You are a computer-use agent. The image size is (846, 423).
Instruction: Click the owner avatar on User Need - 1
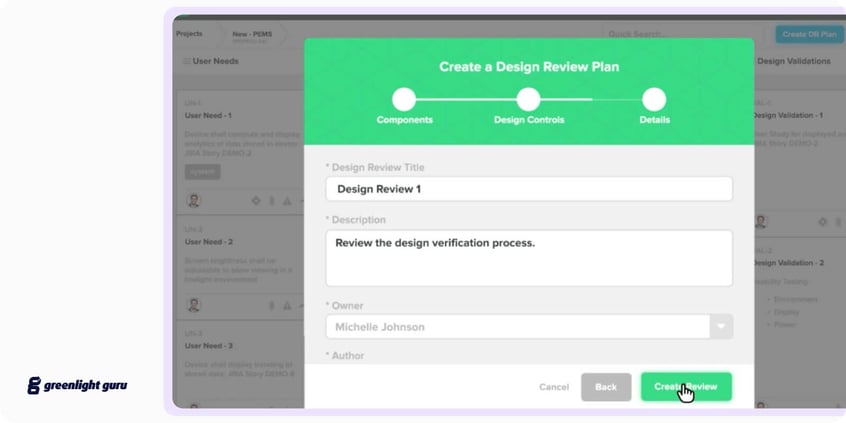193,201
